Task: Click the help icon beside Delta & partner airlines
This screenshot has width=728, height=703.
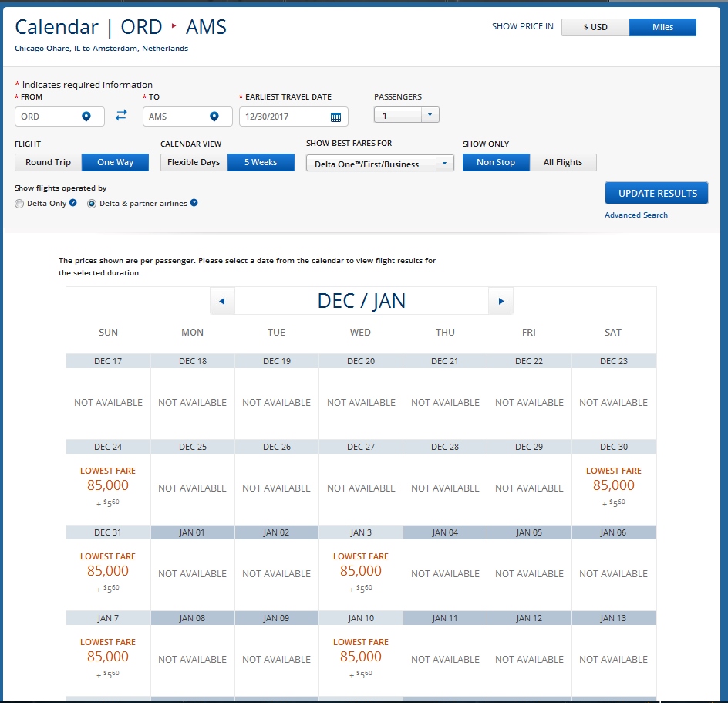Action: click(x=194, y=203)
